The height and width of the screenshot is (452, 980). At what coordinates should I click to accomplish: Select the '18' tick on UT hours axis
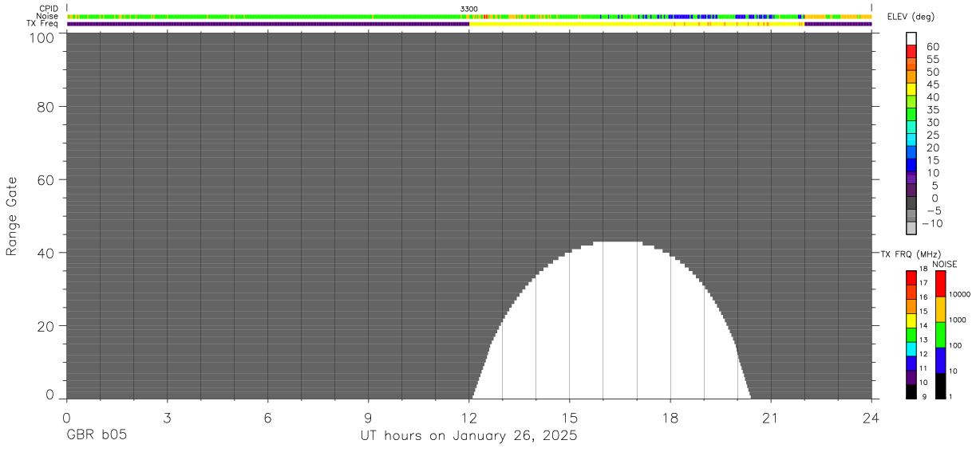(x=670, y=418)
